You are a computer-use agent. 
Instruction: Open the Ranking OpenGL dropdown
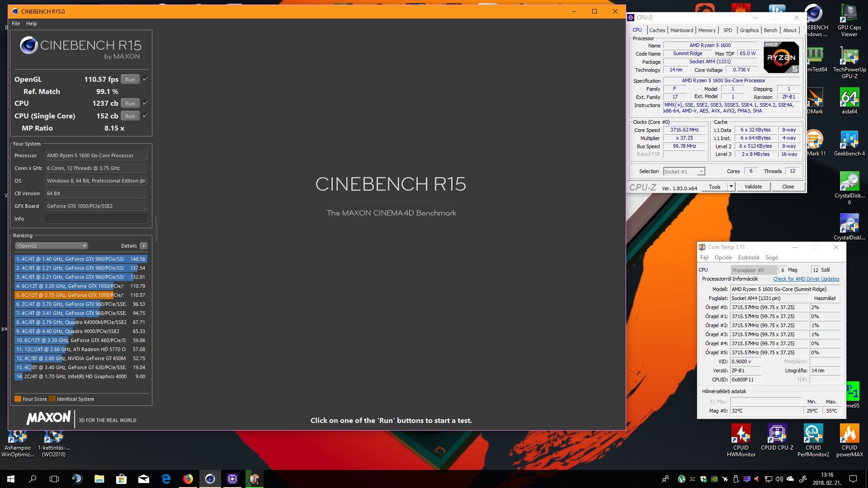(x=52, y=246)
